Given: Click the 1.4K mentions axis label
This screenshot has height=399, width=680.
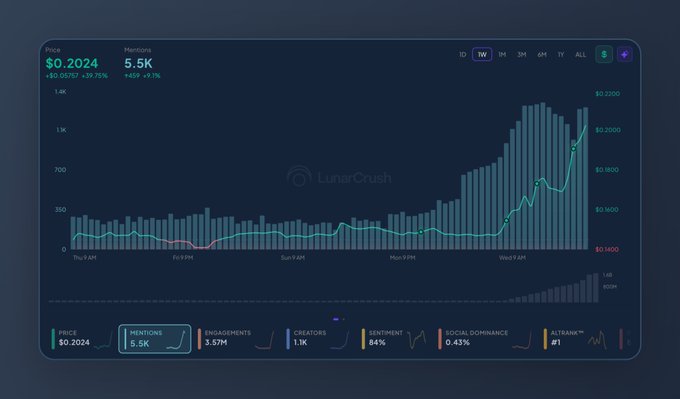Looking at the screenshot, I should [60, 92].
